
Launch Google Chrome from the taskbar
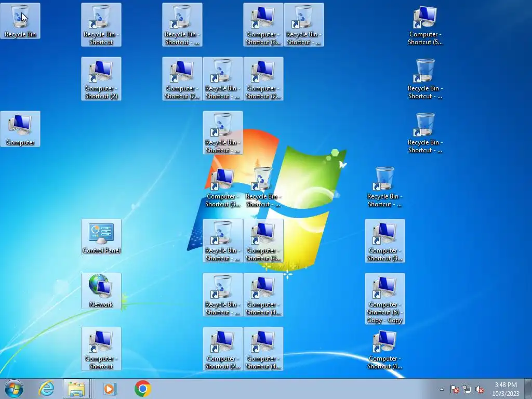[x=142, y=389]
